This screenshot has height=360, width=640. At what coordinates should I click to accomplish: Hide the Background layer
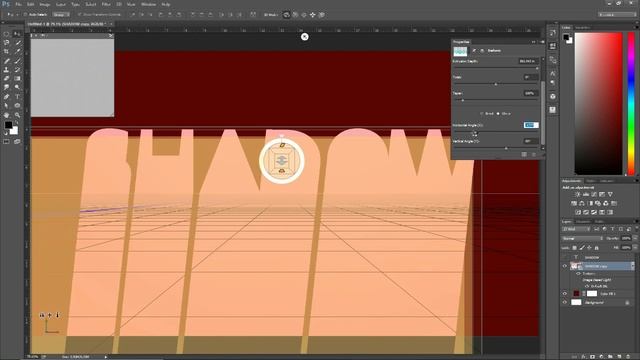[565, 302]
